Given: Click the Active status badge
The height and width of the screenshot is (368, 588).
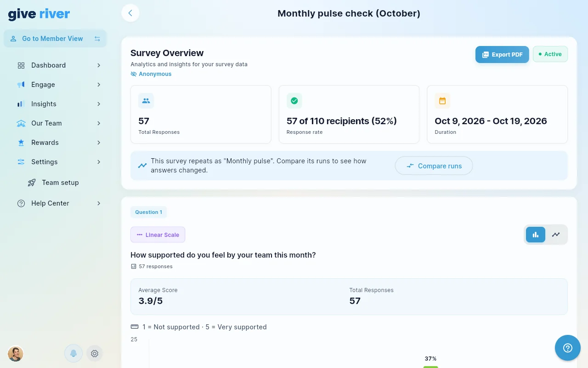Looking at the screenshot, I should tap(550, 54).
